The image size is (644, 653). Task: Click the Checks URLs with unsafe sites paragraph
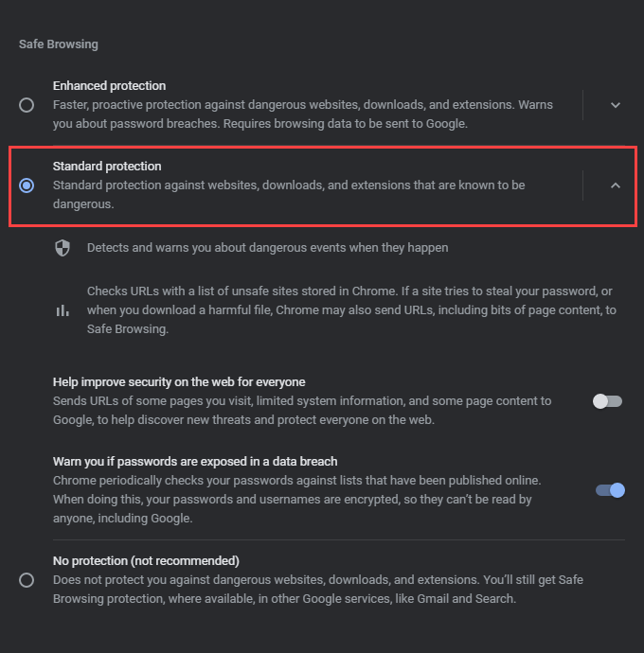pyautogui.click(x=350, y=310)
